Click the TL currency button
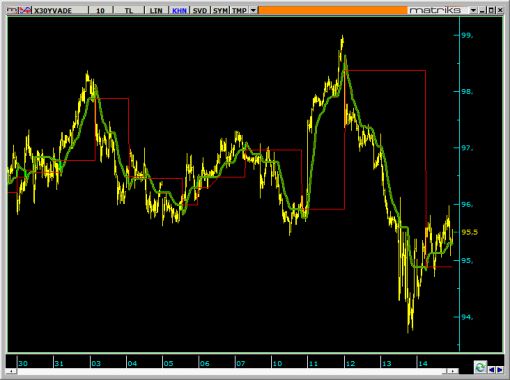This screenshot has height=380, width=510. click(129, 11)
